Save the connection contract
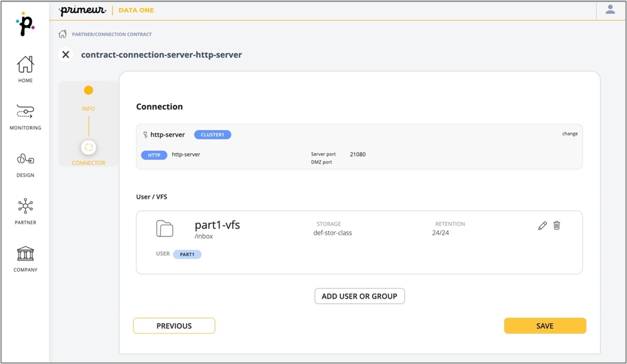This screenshot has width=627, height=364. [545, 326]
